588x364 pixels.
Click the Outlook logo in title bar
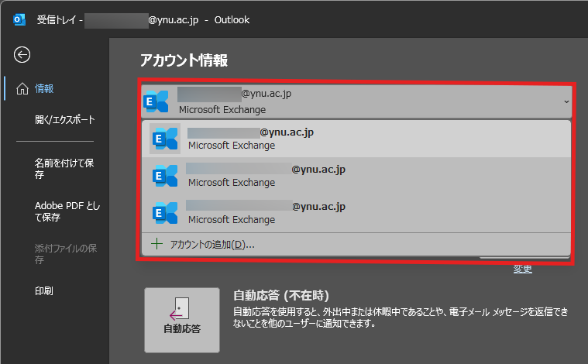tap(19, 19)
